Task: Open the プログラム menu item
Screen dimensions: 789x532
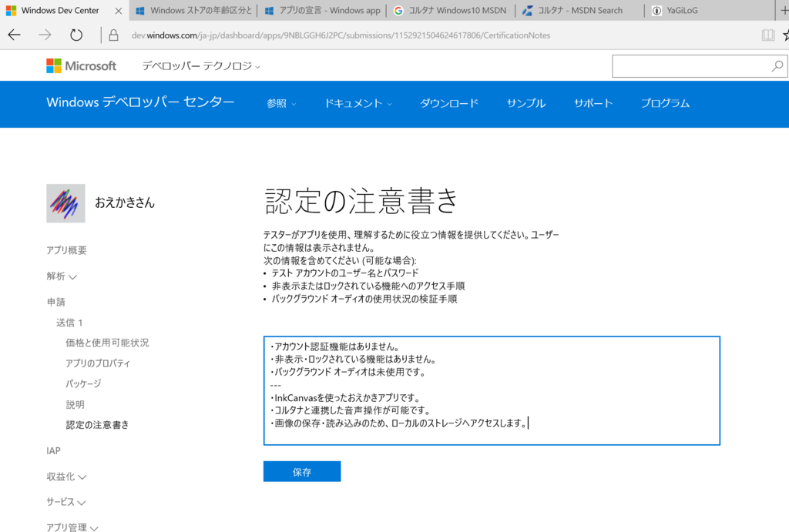Action: [x=665, y=104]
